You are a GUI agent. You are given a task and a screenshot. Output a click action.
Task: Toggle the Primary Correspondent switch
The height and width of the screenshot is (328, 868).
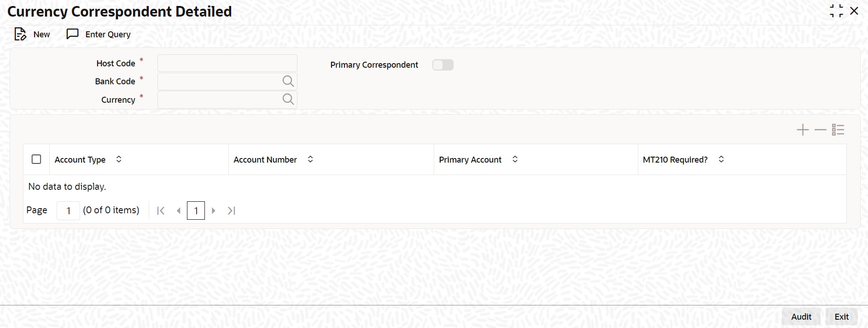pyautogui.click(x=443, y=65)
